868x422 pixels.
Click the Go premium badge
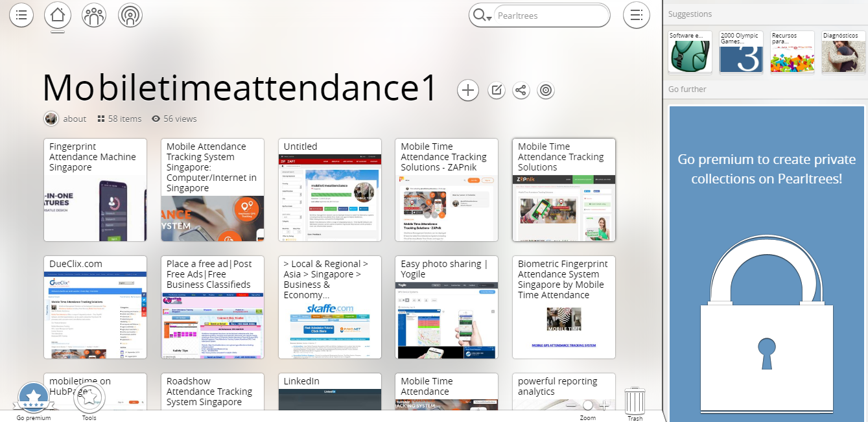point(33,397)
